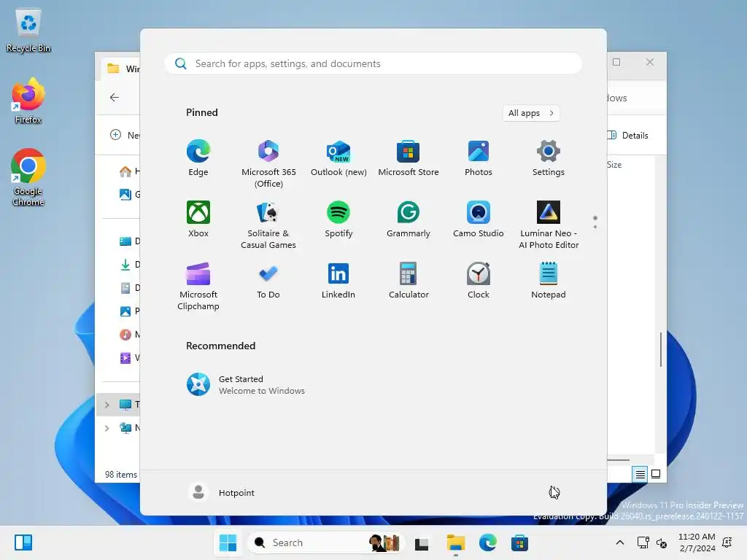This screenshot has width=747, height=560.
Task: Open Notepad from pinned apps
Action: coord(549,281)
